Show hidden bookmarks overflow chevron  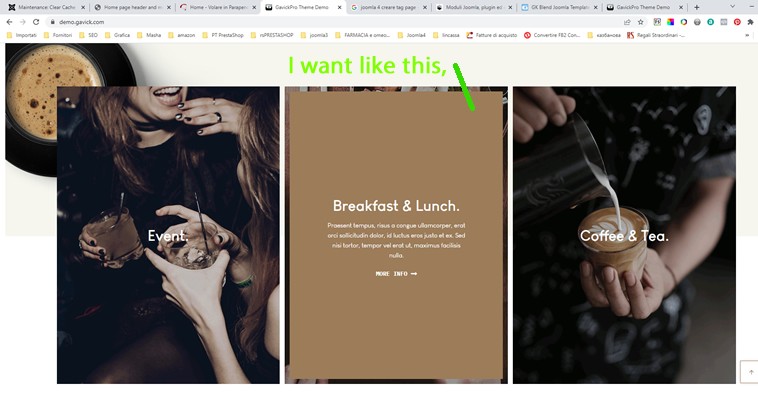coord(747,35)
